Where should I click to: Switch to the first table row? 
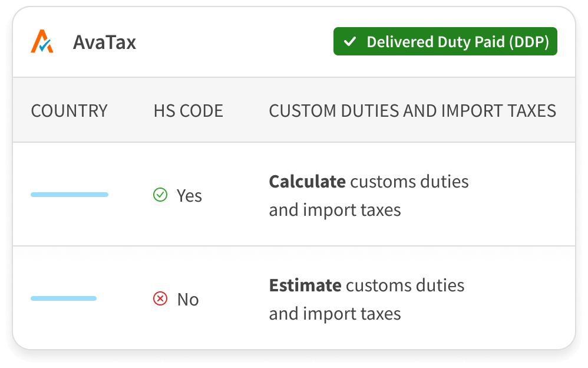(295, 195)
